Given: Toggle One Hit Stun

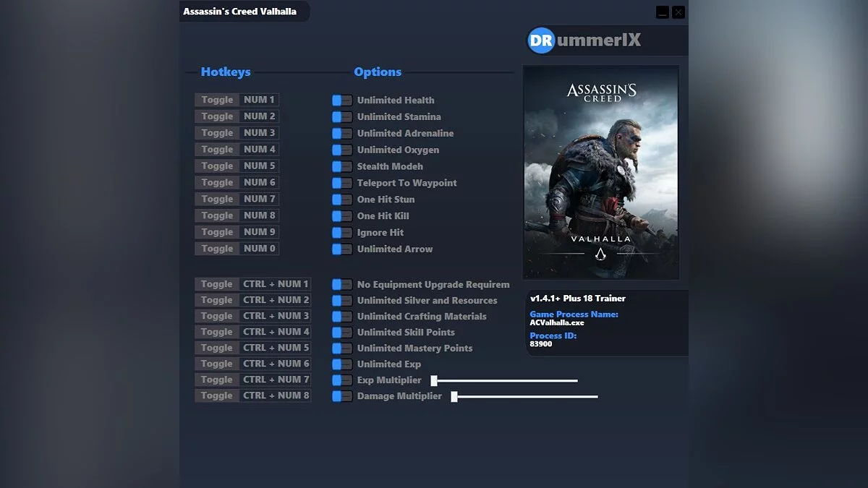Looking at the screenshot, I should (341, 199).
